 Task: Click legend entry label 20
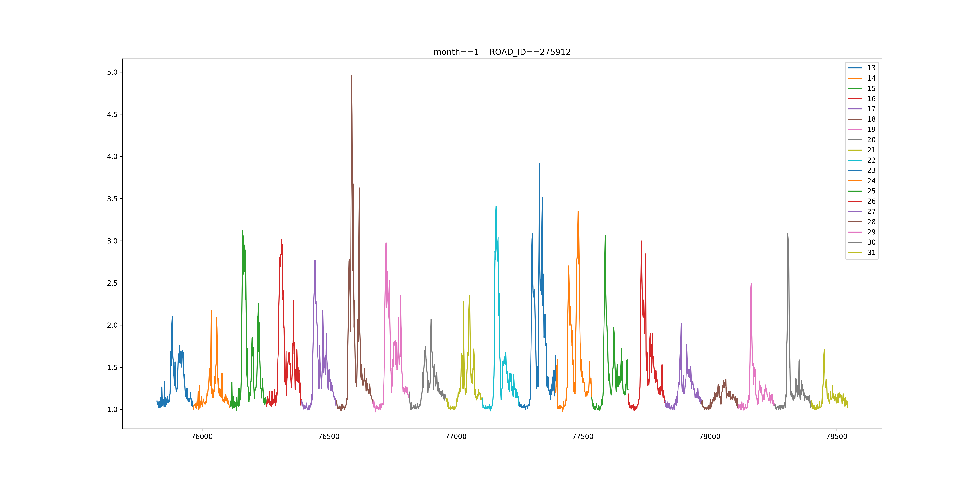point(871,140)
